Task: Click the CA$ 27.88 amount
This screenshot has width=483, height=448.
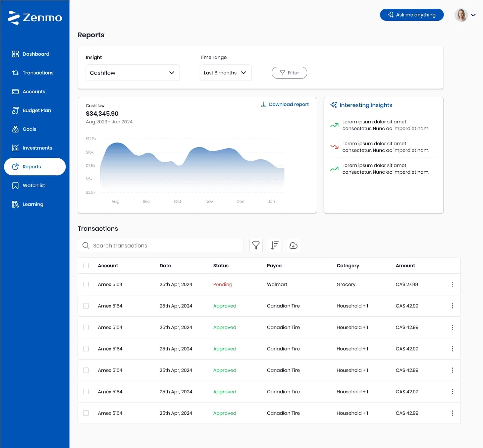Action: click(407, 284)
